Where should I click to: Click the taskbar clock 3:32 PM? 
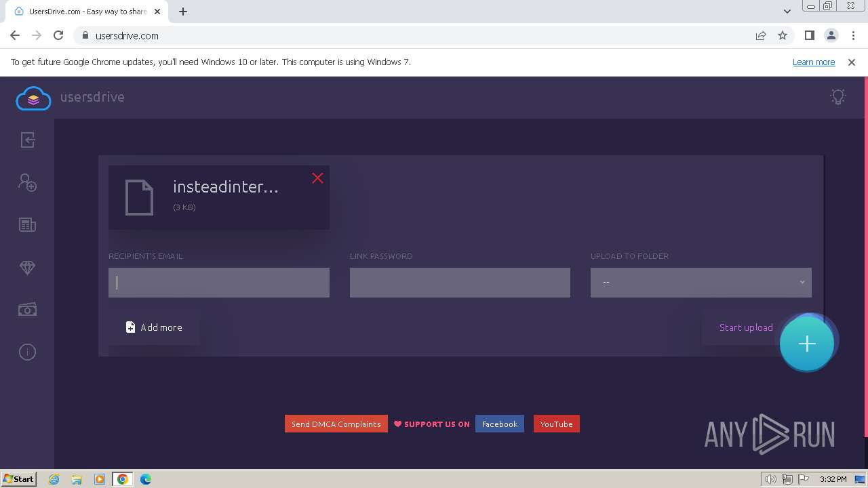coord(833,479)
